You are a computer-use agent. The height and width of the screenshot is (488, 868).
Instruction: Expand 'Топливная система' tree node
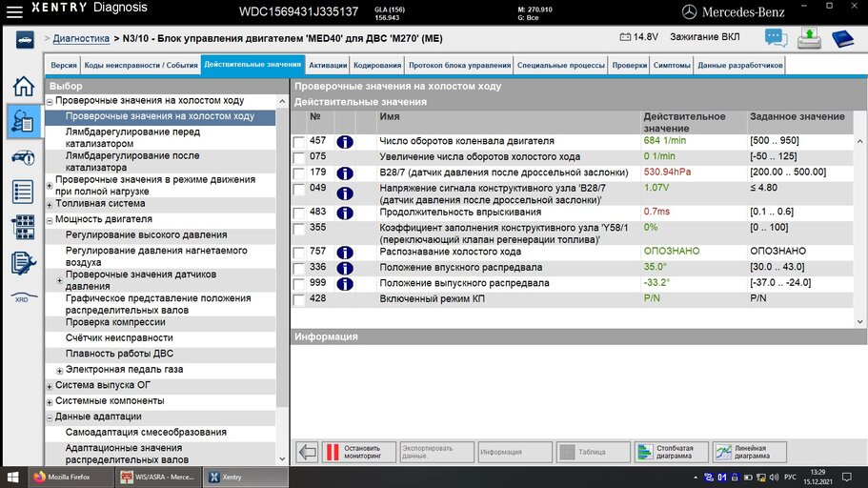click(50, 205)
